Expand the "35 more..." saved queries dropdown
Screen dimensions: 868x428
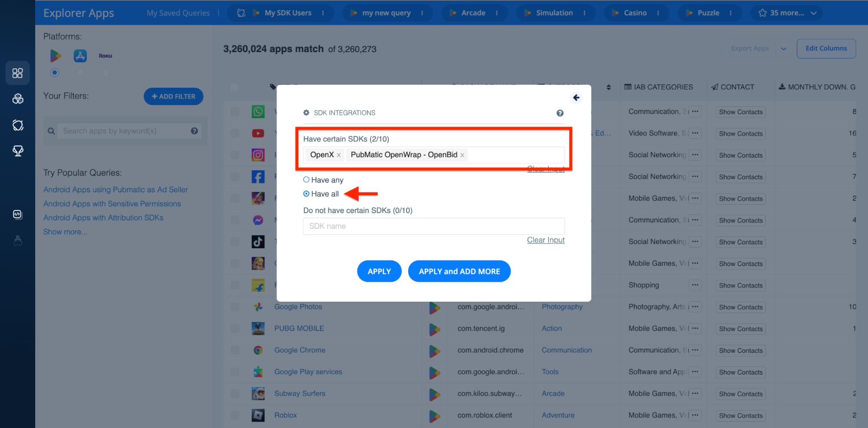coord(787,13)
